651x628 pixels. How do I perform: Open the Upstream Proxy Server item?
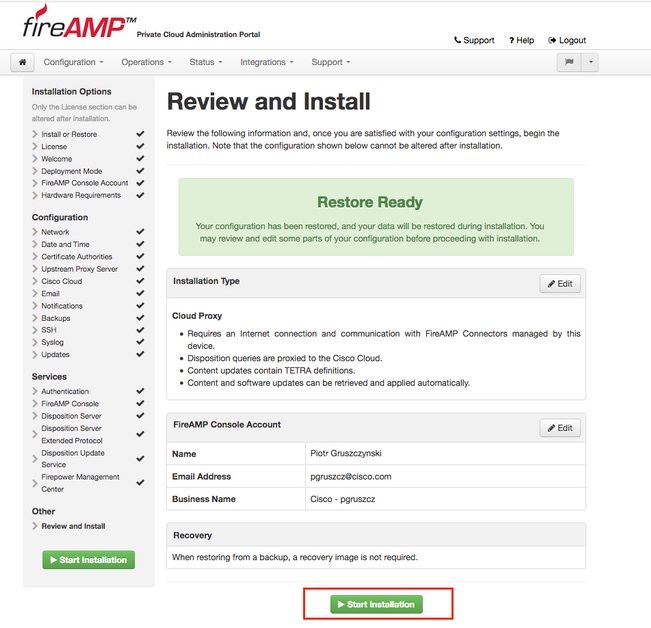pyautogui.click(x=79, y=269)
